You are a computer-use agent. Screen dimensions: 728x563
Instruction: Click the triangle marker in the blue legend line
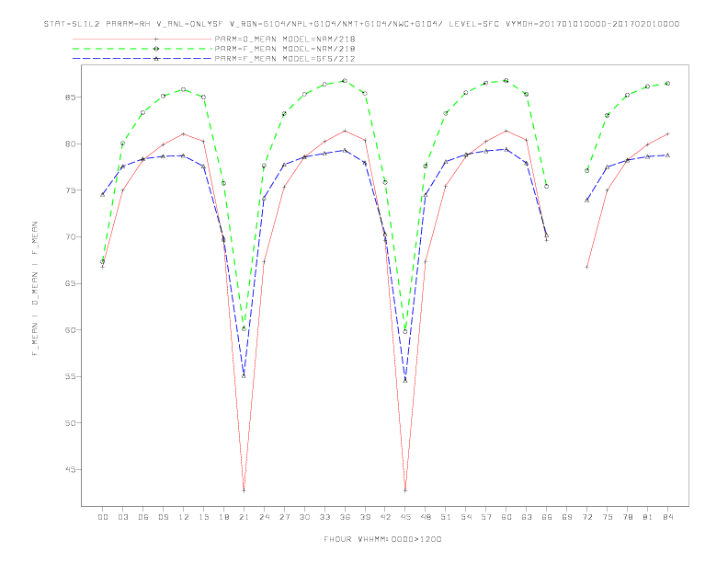click(x=156, y=59)
